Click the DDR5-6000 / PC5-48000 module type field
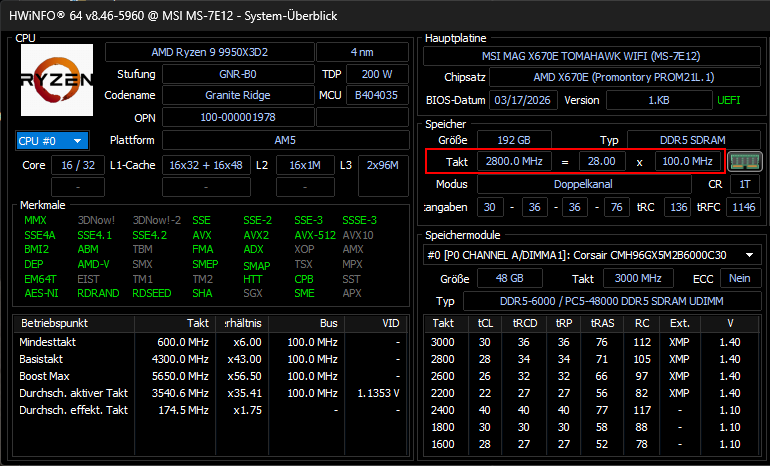770x466 pixels. pos(612,301)
